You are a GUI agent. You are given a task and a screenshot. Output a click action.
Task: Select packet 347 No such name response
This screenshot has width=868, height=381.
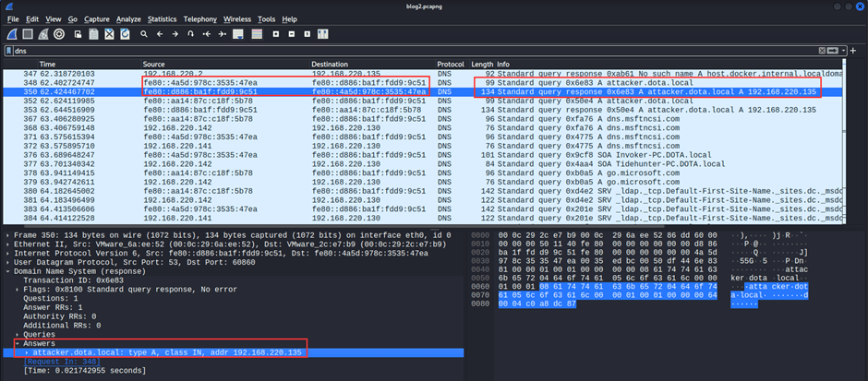pos(423,74)
